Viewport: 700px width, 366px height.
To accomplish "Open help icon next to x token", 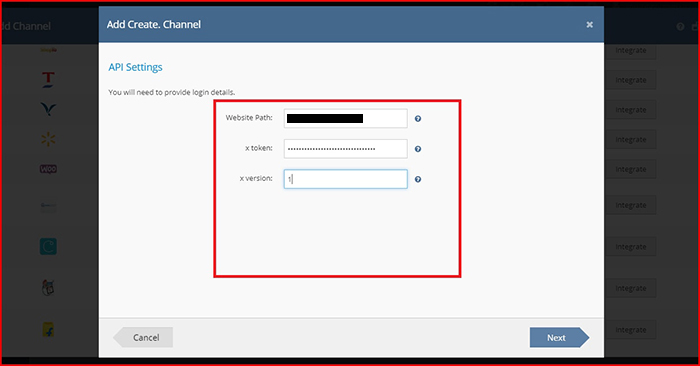I will point(418,149).
